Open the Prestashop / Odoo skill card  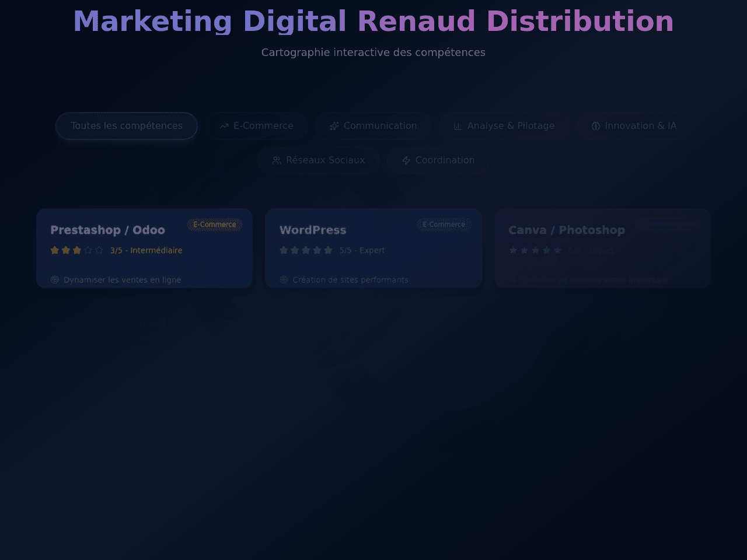click(144, 248)
